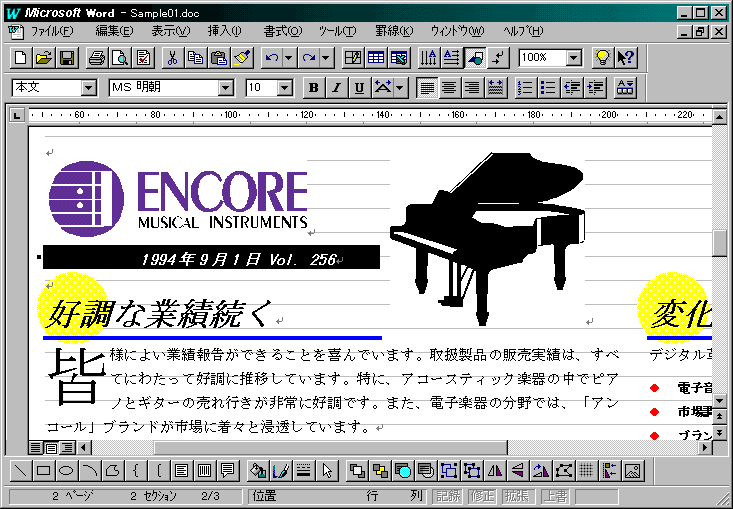The width and height of the screenshot is (733, 509).
Task: Enable left text alignment
Action: pyautogui.click(x=427, y=88)
